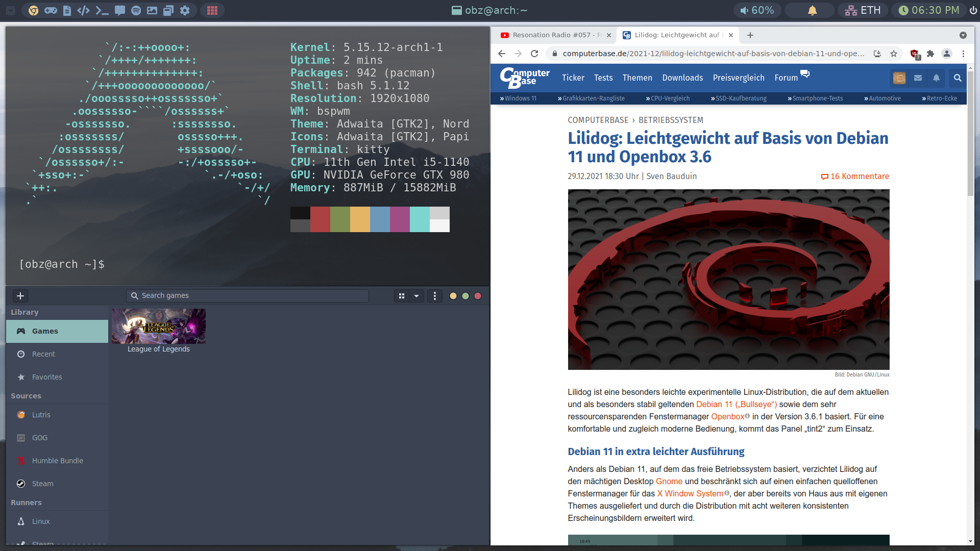
Task: Open the notifications bell in top panel
Action: [812, 10]
